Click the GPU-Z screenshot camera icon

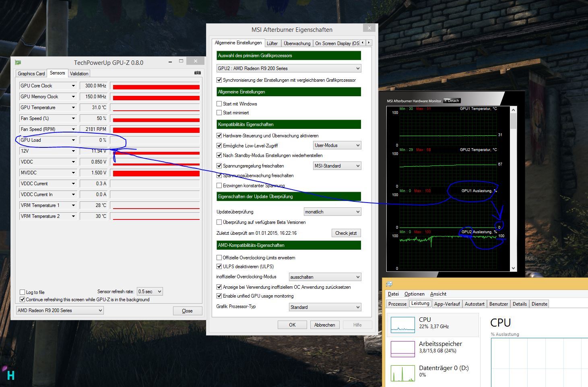click(x=197, y=73)
